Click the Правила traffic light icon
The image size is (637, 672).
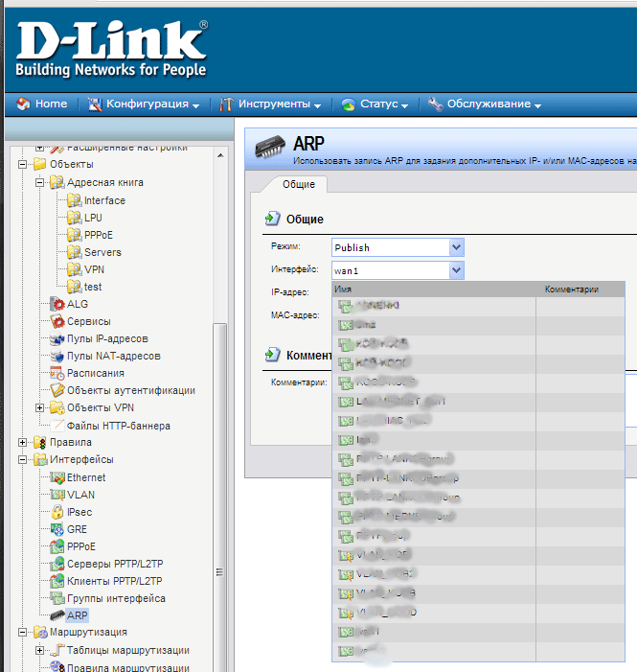coord(40,442)
